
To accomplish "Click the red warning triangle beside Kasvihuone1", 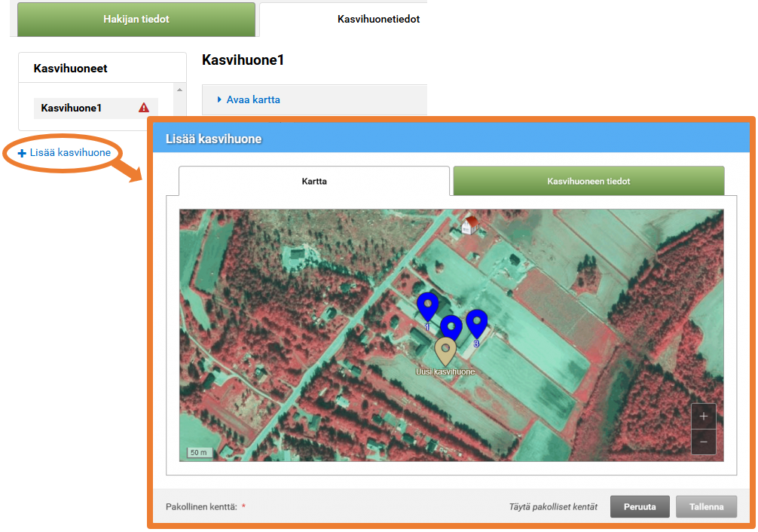I will tap(144, 109).
